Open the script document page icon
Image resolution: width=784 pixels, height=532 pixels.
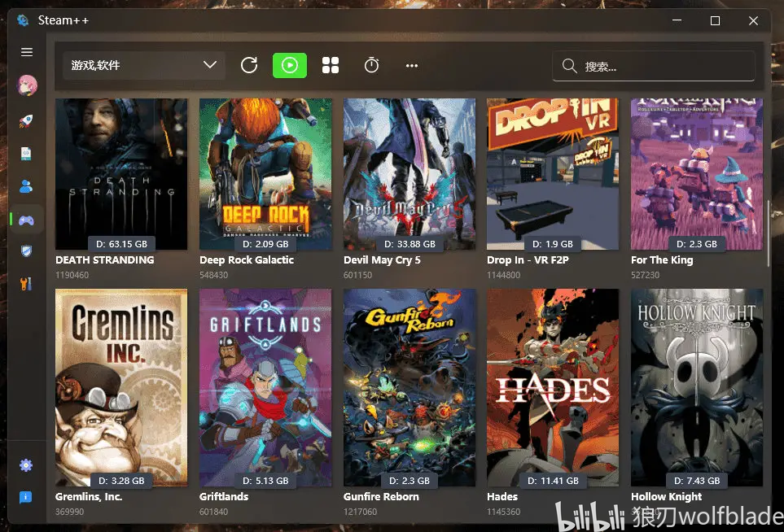coord(26,154)
